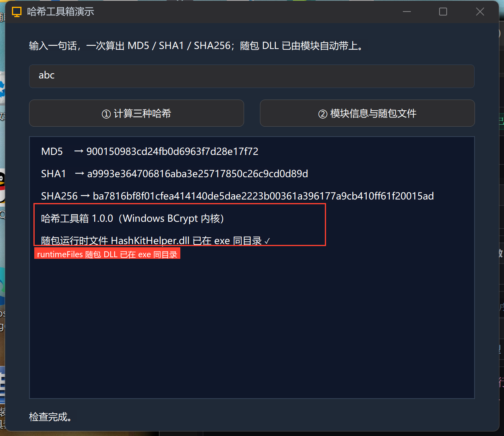Select the SHA256 hash result line
Screen dimensions: 504x436
tap(237, 196)
